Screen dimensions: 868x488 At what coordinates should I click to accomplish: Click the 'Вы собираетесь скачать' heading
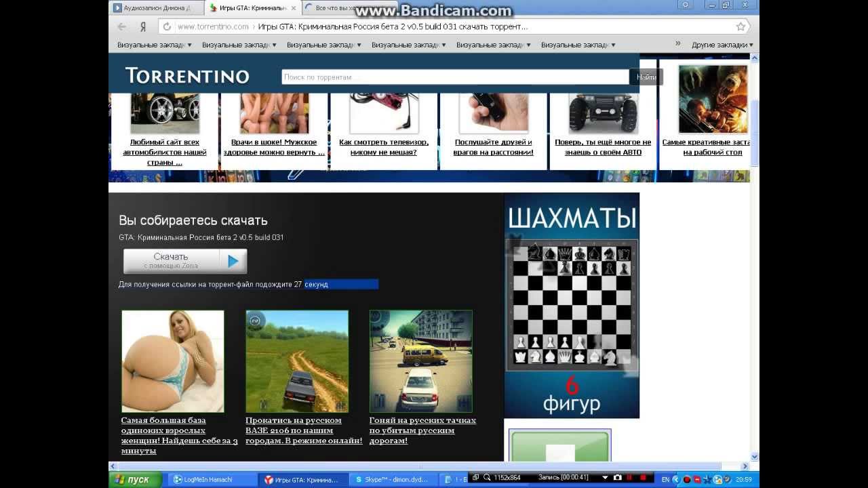click(x=193, y=220)
